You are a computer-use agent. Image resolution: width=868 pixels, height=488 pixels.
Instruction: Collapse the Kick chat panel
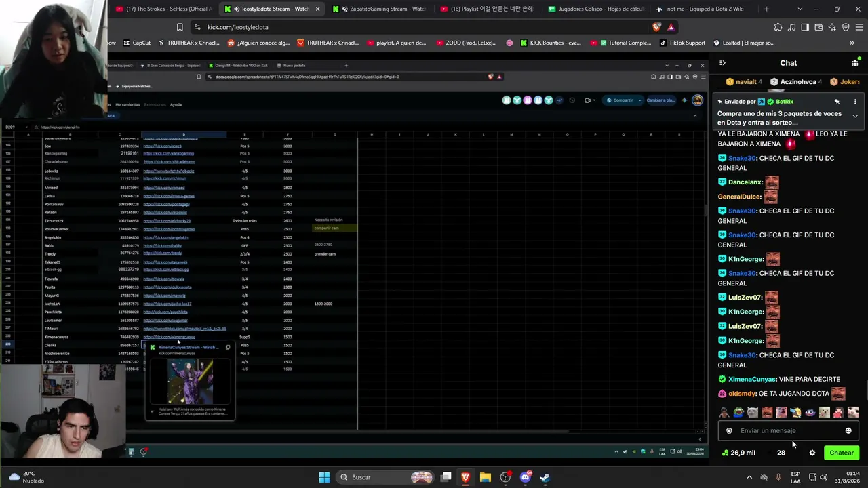click(x=722, y=63)
